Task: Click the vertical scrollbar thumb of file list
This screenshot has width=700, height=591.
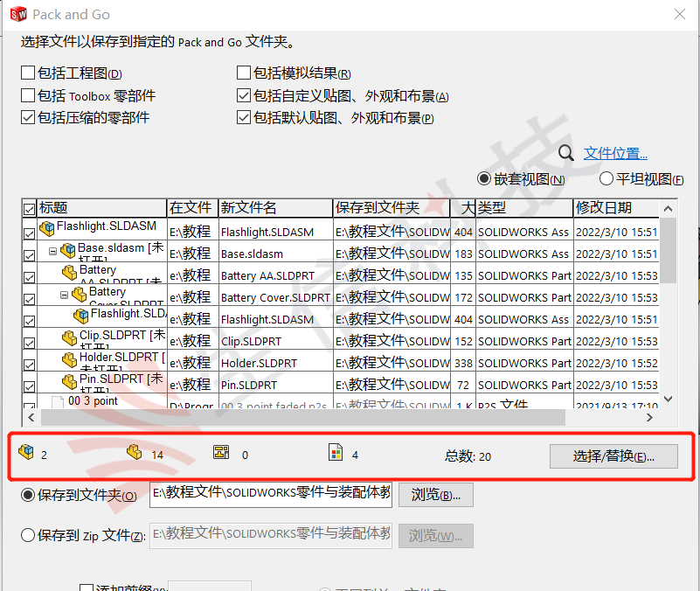Action: 669,250
